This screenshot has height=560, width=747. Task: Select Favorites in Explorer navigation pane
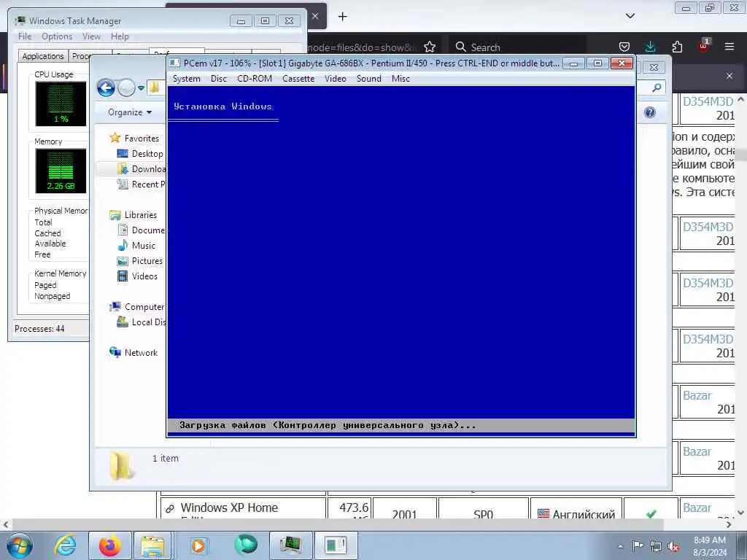pos(142,138)
